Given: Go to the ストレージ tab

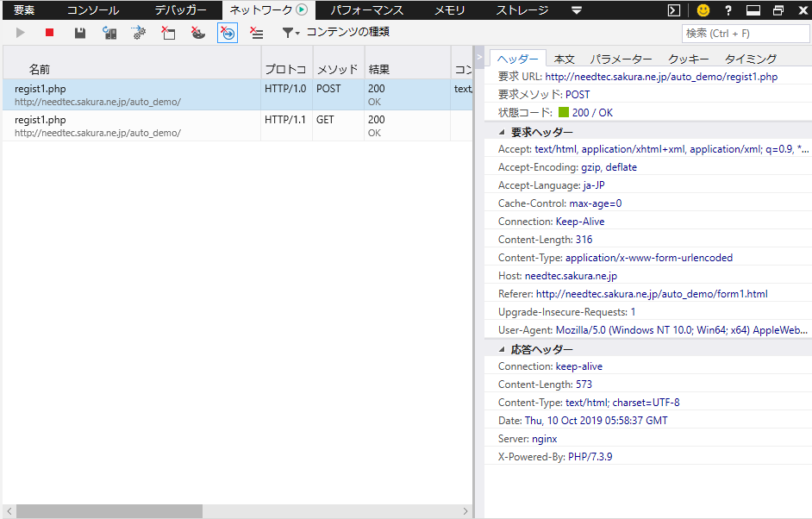Looking at the screenshot, I should coord(522,10).
